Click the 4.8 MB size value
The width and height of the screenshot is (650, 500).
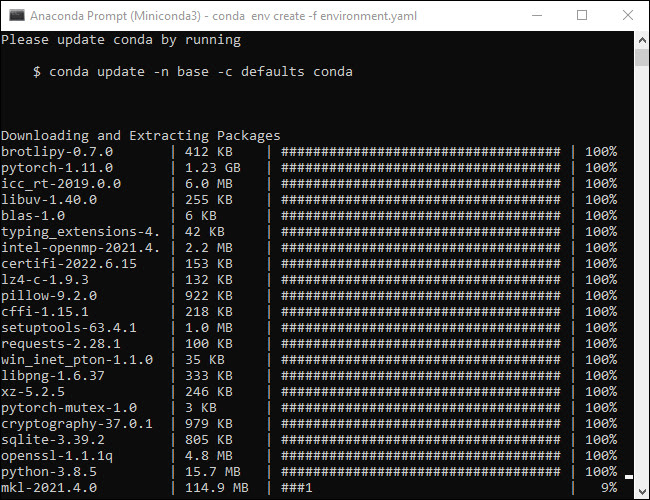coord(209,456)
